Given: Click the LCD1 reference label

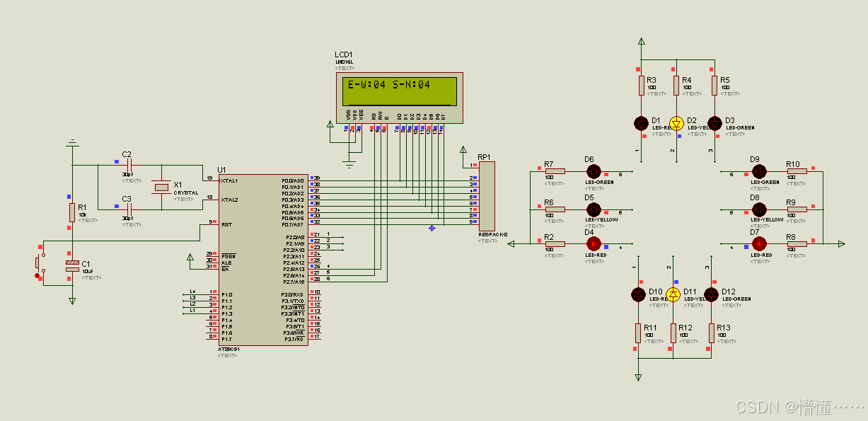Looking at the screenshot, I should tap(344, 54).
